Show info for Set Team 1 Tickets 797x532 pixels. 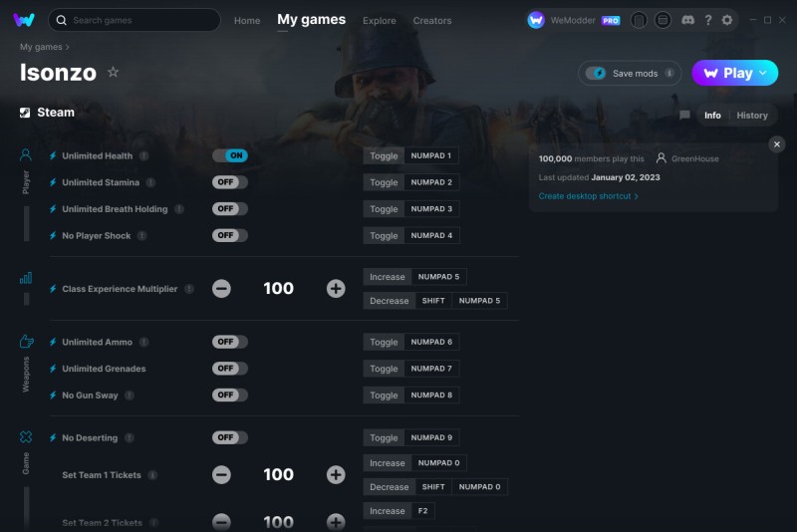(x=152, y=475)
